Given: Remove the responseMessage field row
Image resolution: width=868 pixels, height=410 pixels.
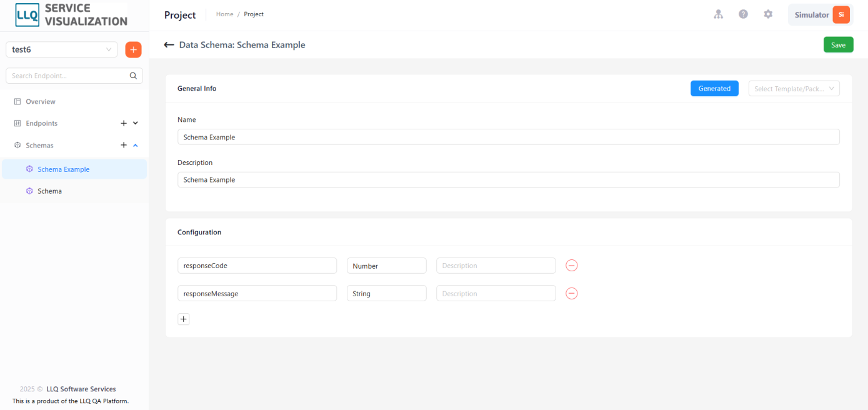Looking at the screenshot, I should coord(572,293).
